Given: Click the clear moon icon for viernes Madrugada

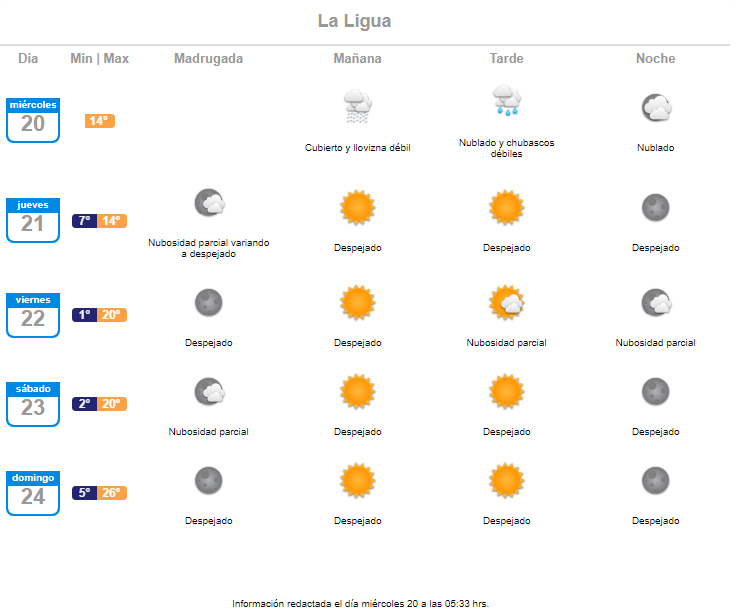Looking at the screenshot, I should (x=208, y=302).
